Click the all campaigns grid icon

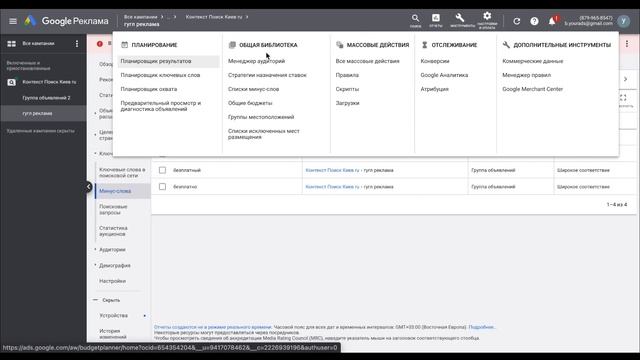(11, 44)
